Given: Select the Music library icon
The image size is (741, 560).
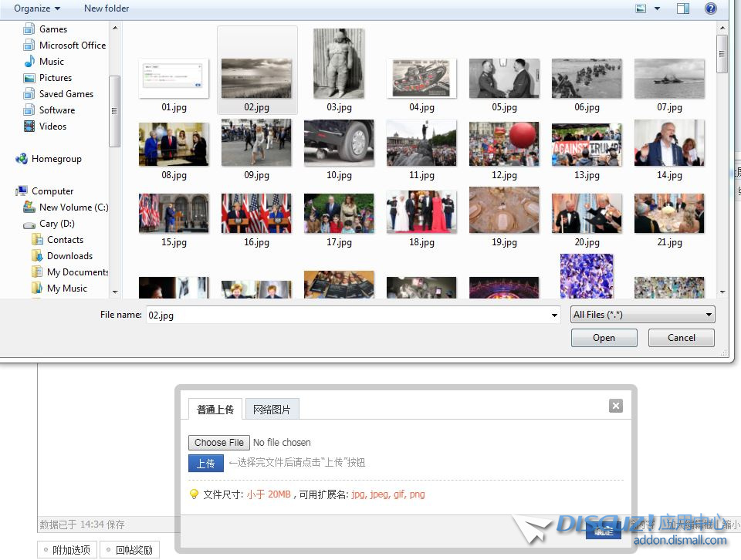Looking at the screenshot, I should tap(29, 62).
